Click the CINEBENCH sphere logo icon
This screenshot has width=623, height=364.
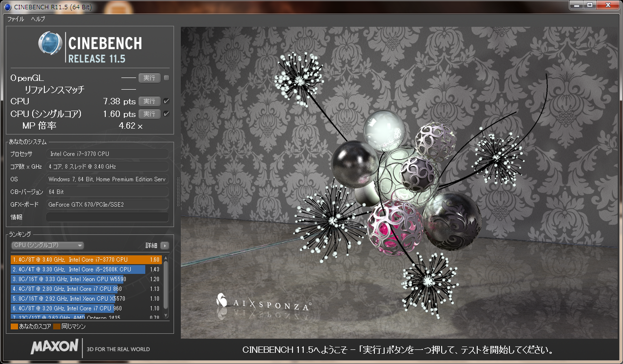point(50,43)
